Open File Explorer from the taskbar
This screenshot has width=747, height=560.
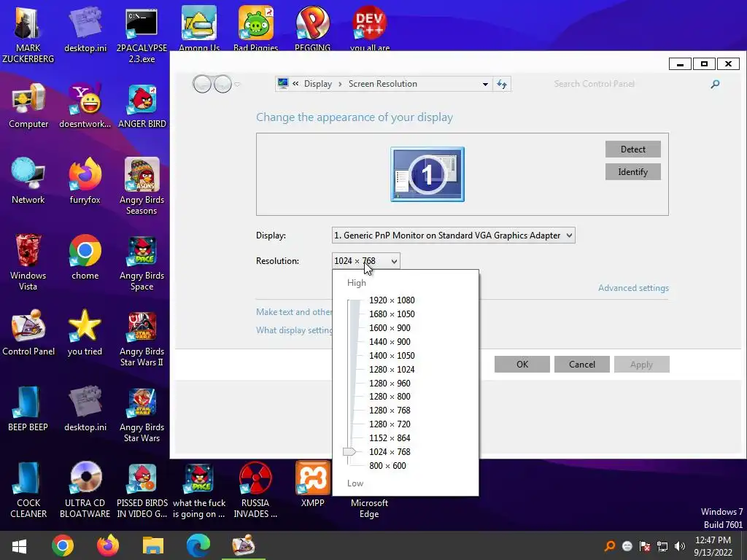point(153,545)
